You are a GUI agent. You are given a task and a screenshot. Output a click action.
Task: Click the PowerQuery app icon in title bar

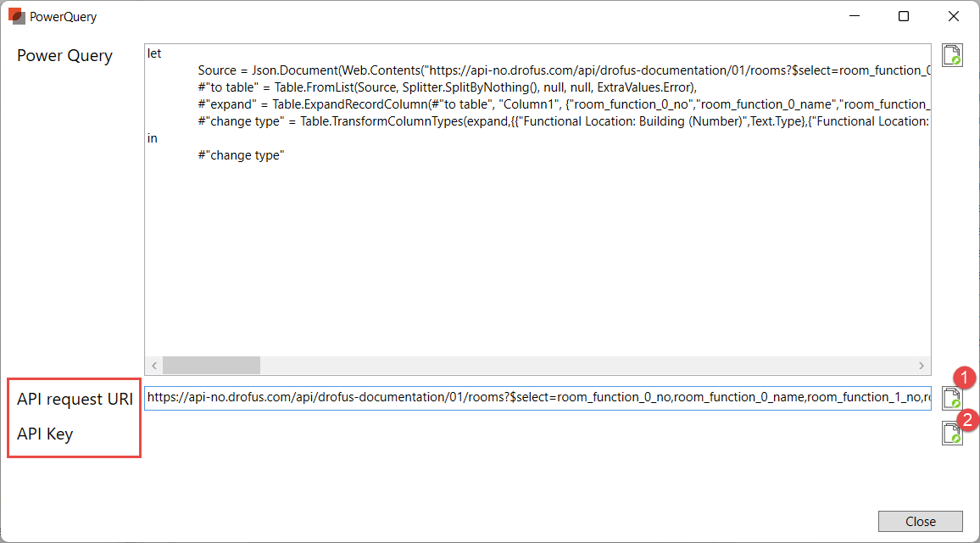tap(16, 16)
